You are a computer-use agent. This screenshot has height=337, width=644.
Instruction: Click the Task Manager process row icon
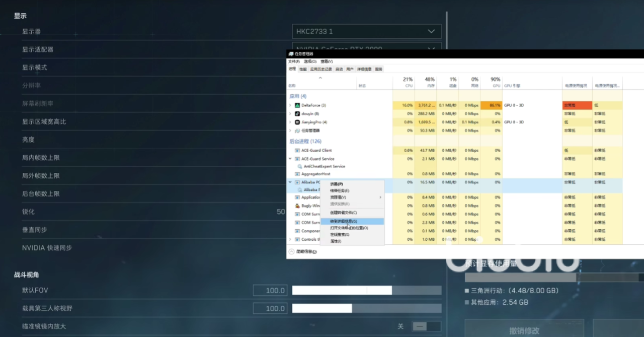[297, 130]
